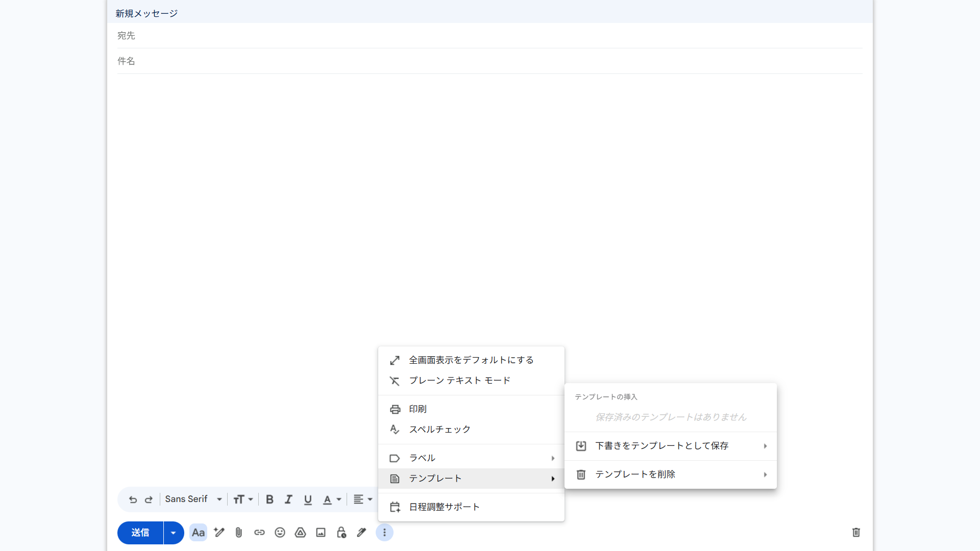The height and width of the screenshot is (551, 980).
Task: Toggle underline formatting
Action: pyautogui.click(x=308, y=499)
